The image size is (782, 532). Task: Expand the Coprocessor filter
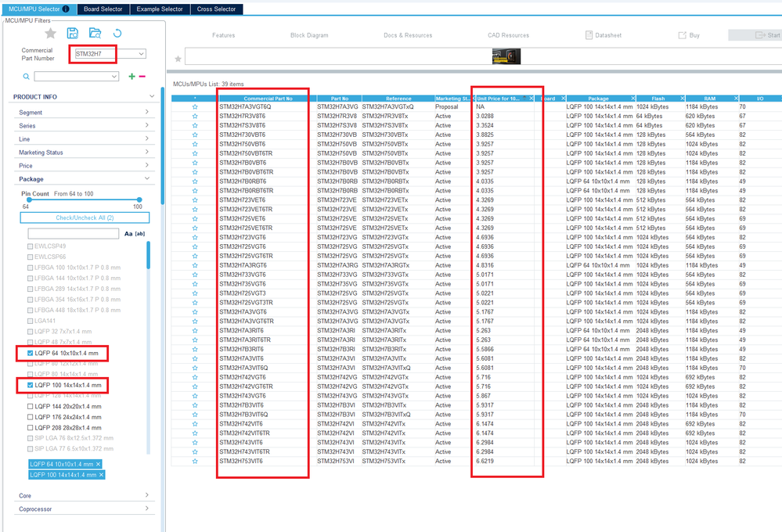[146, 509]
